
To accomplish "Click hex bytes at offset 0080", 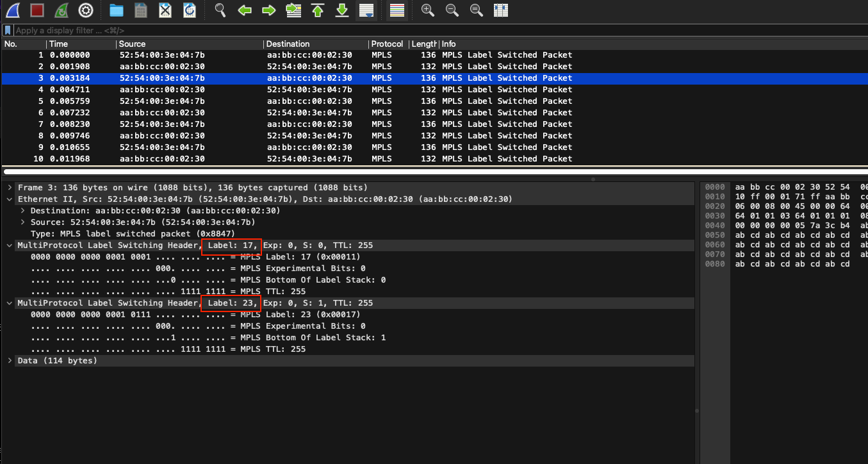I will [793, 264].
